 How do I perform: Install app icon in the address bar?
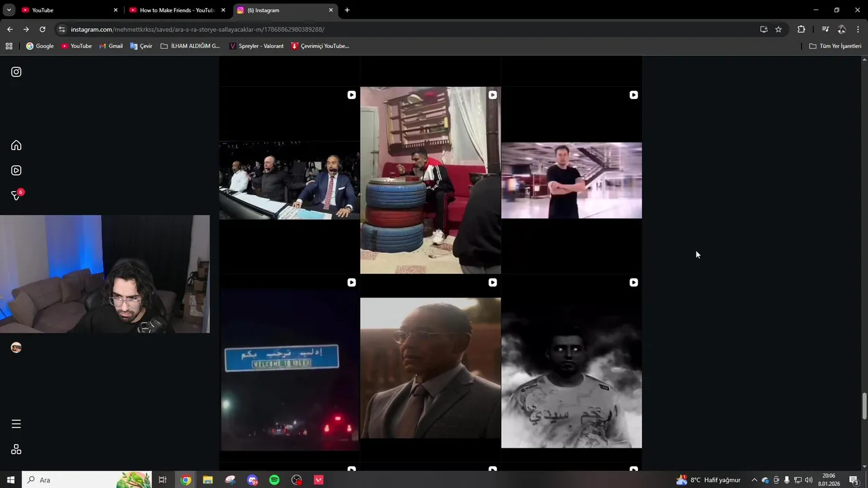tap(764, 29)
